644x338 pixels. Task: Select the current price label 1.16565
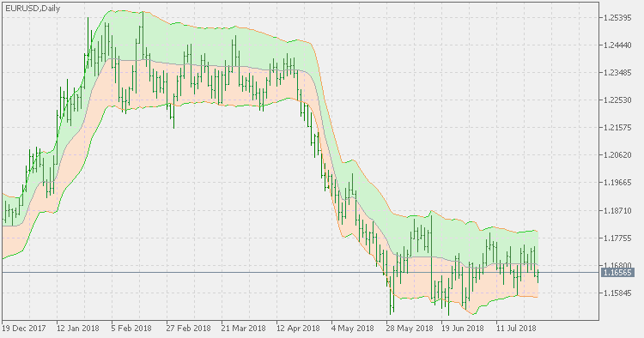point(617,272)
